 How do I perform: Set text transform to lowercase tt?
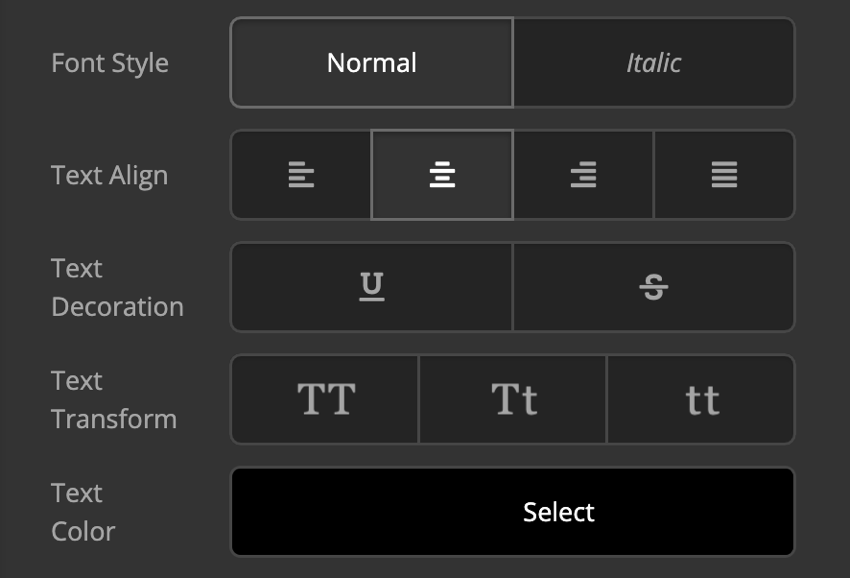point(702,399)
